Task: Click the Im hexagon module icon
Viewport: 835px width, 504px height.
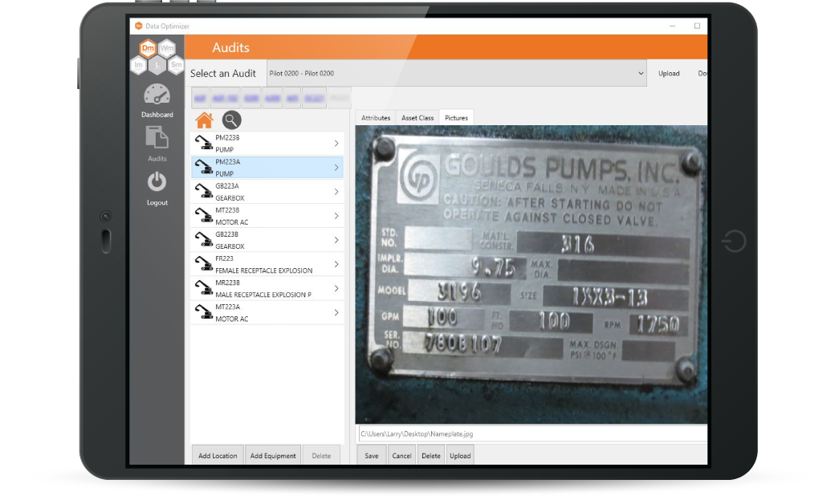Action: coord(138,64)
